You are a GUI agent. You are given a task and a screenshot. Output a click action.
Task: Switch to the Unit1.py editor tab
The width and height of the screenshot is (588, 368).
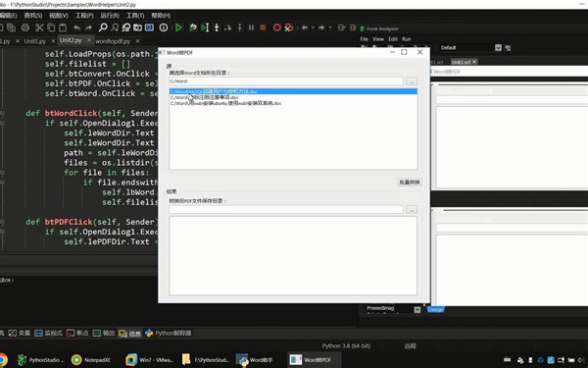pos(35,41)
